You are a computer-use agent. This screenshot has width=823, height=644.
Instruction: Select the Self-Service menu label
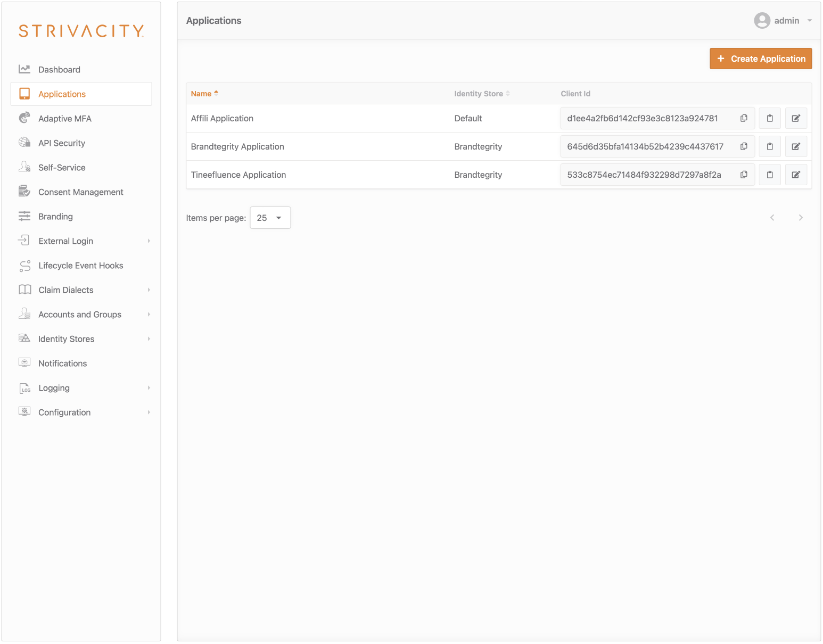click(62, 168)
